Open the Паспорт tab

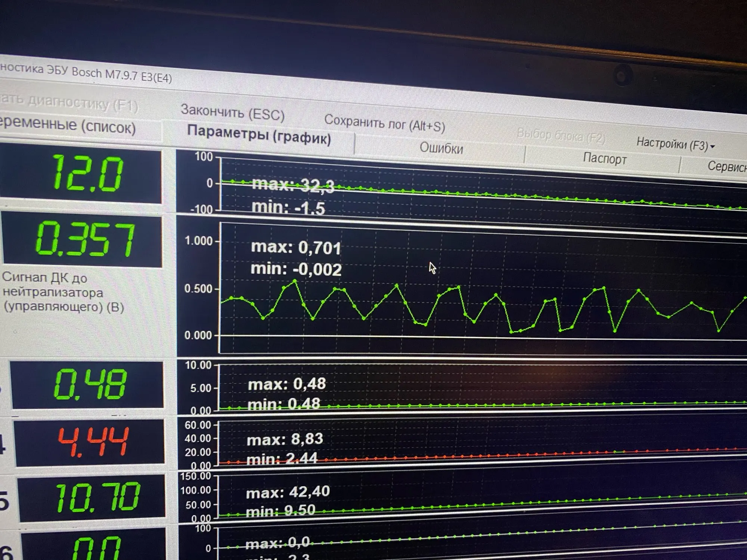(604, 159)
